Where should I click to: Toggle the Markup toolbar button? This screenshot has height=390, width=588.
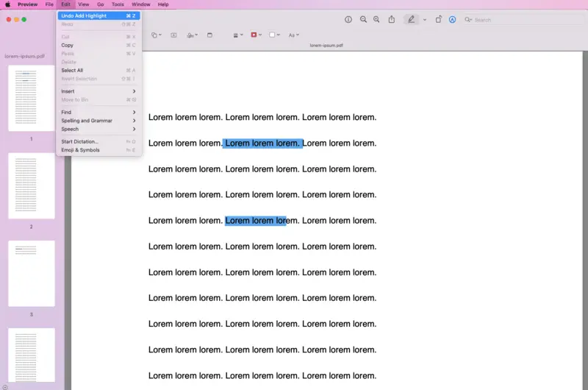(x=452, y=20)
